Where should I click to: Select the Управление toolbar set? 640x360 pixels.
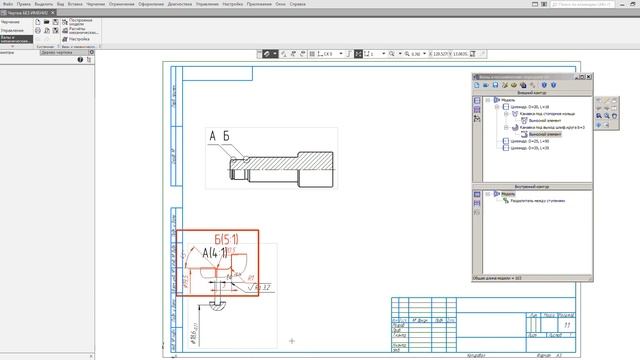click(12, 30)
